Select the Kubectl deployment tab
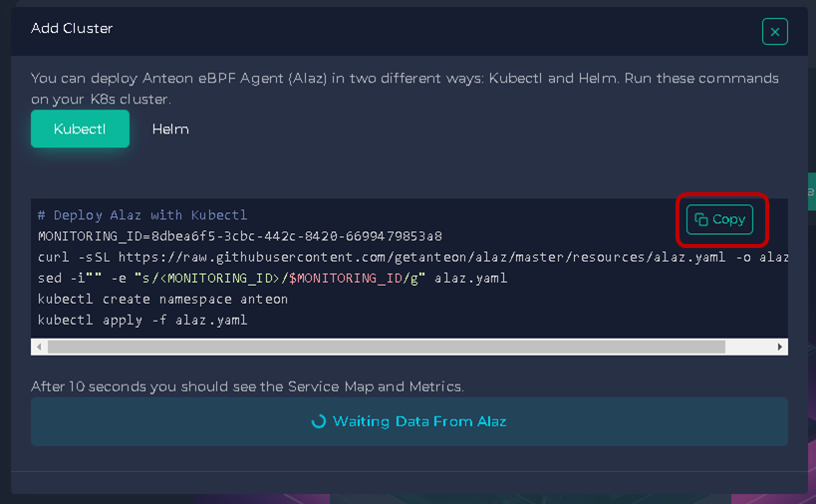This screenshot has width=816, height=504. pyautogui.click(x=80, y=128)
